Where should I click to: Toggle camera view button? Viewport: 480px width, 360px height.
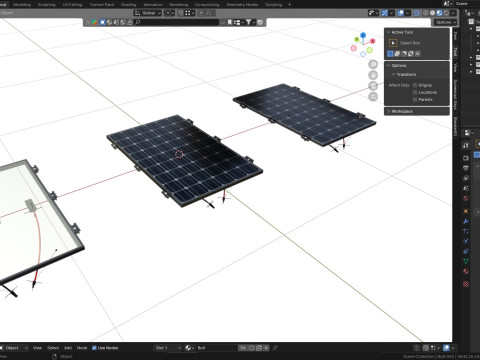[x=373, y=86]
